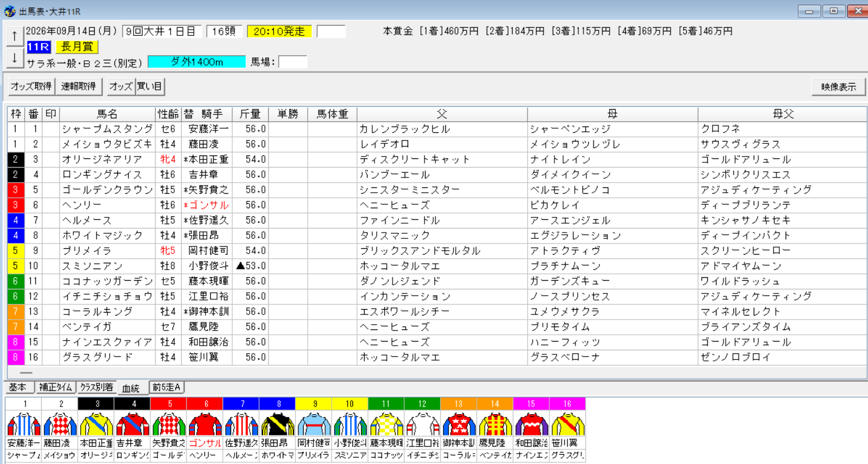This screenshot has height=464, width=868.
Task: Click 長月賞 race name label
Action: 77,47
